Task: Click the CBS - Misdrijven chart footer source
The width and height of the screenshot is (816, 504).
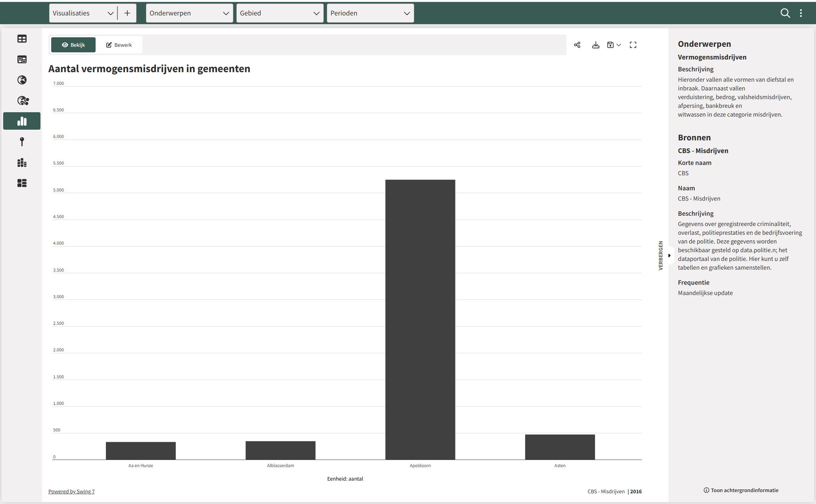Action: point(606,491)
